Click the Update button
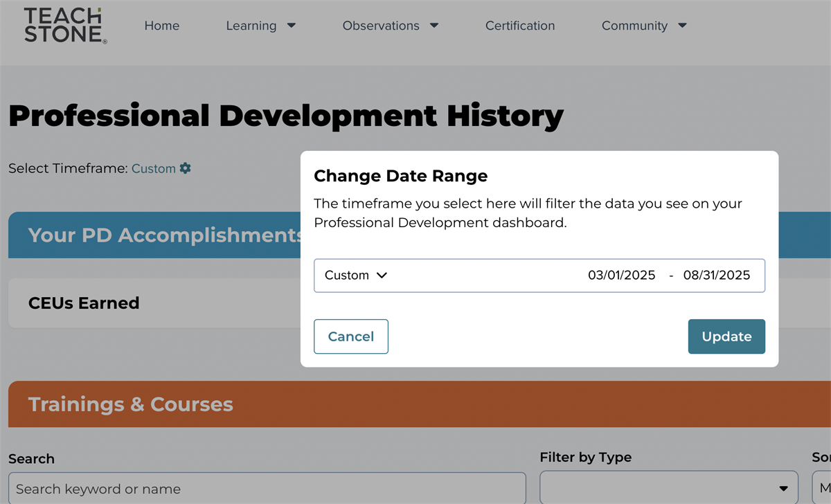Screen dimensions: 831x504 [726, 336]
